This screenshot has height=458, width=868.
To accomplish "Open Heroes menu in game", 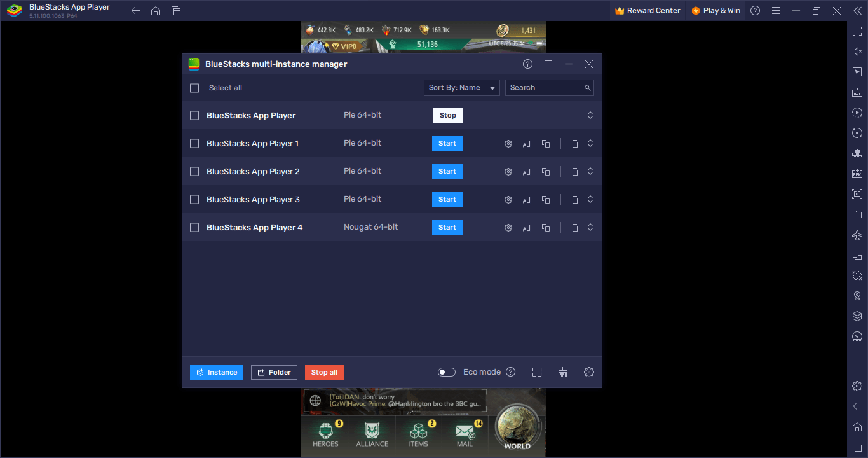I will click(x=325, y=434).
